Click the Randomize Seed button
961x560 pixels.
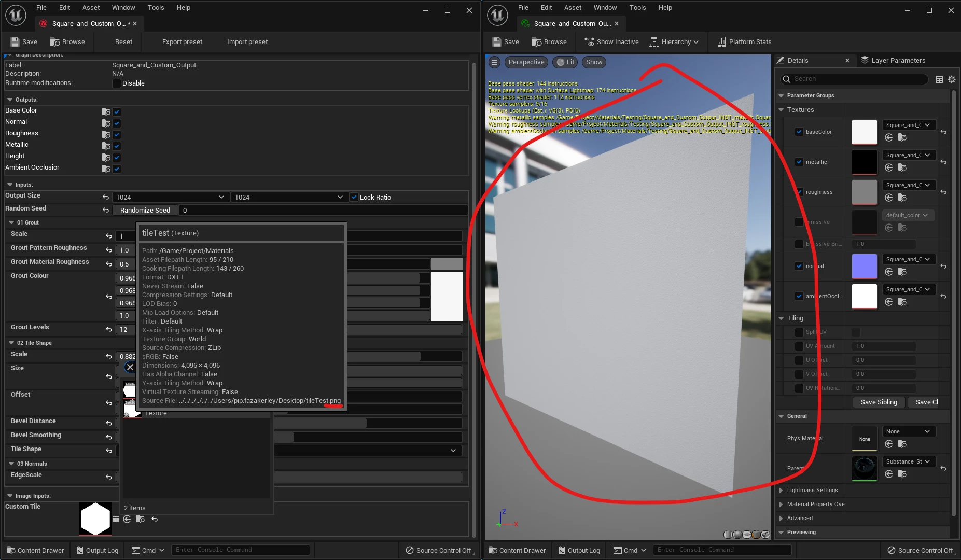point(145,210)
